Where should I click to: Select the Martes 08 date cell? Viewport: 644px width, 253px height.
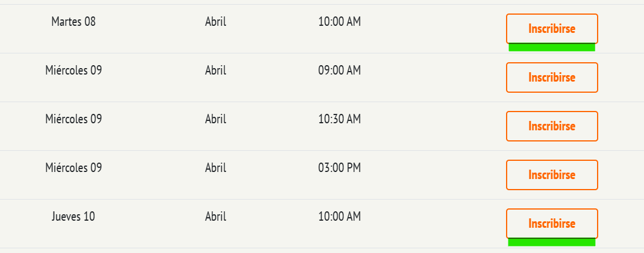point(73,22)
